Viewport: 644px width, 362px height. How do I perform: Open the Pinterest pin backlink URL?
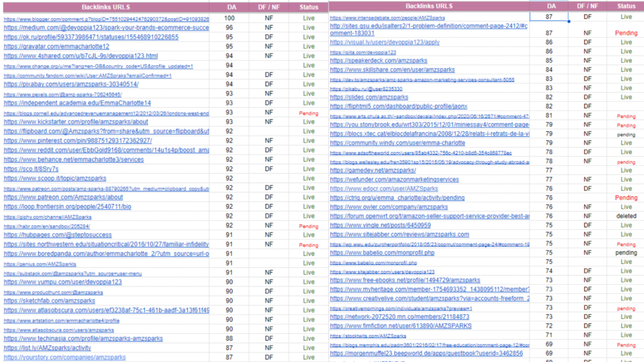78,141
